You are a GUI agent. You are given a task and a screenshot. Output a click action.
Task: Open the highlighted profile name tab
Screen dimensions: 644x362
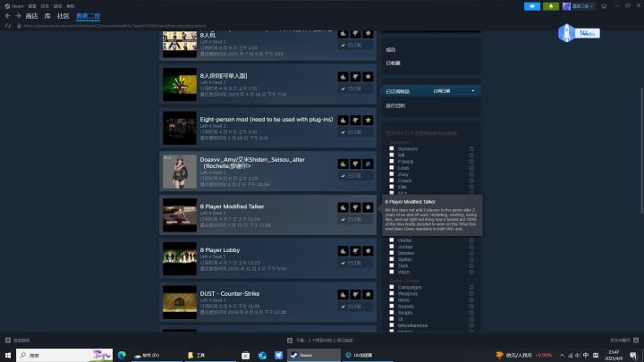[x=88, y=16]
